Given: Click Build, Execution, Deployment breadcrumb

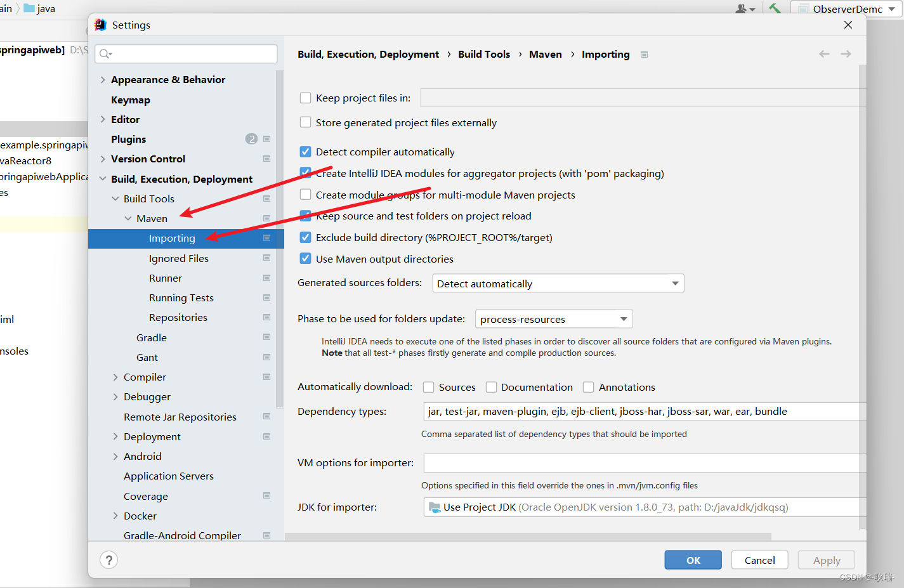Looking at the screenshot, I should [x=368, y=54].
